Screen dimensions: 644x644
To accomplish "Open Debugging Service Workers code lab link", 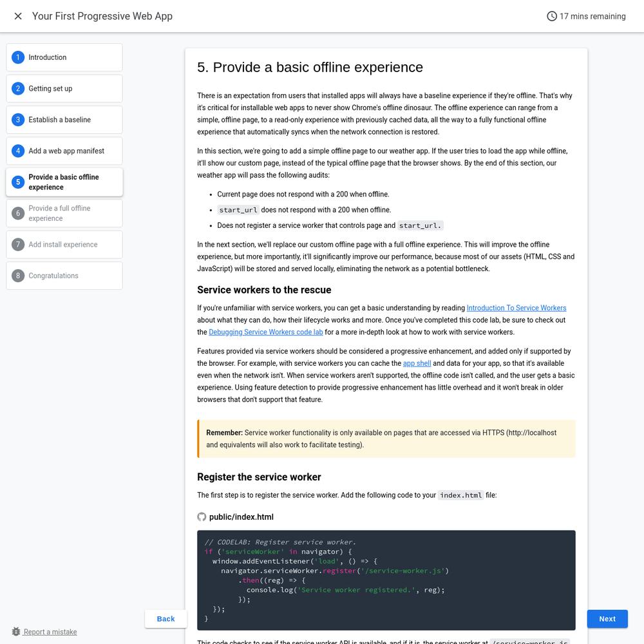I will (266, 332).
